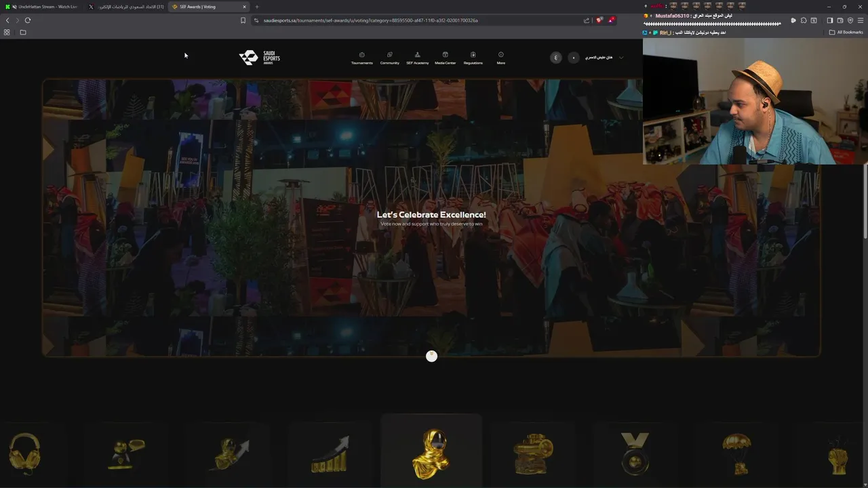
Task: Bookmark this page with bookmark icon
Action: click(243, 20)
